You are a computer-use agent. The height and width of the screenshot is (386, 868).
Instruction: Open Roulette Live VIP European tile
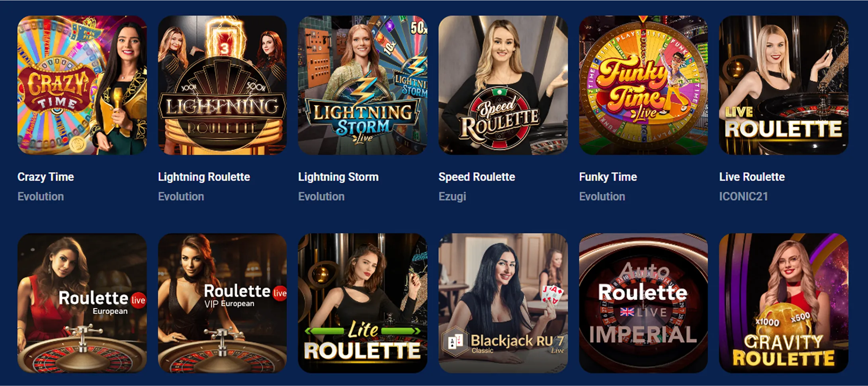[222, 303]
